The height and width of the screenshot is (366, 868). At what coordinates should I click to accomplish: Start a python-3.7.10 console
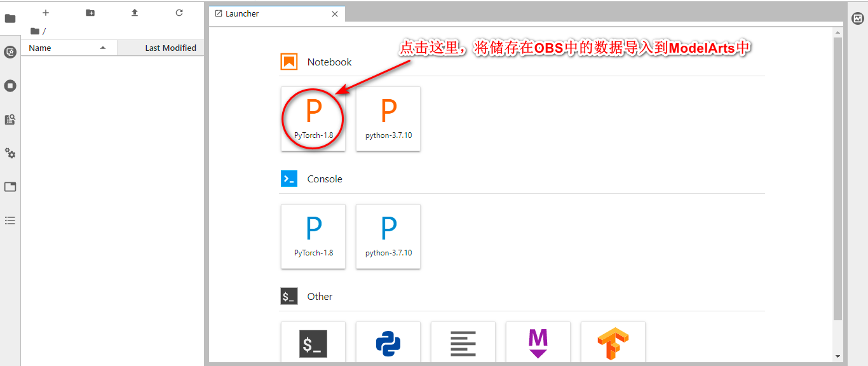pos(388,236)
